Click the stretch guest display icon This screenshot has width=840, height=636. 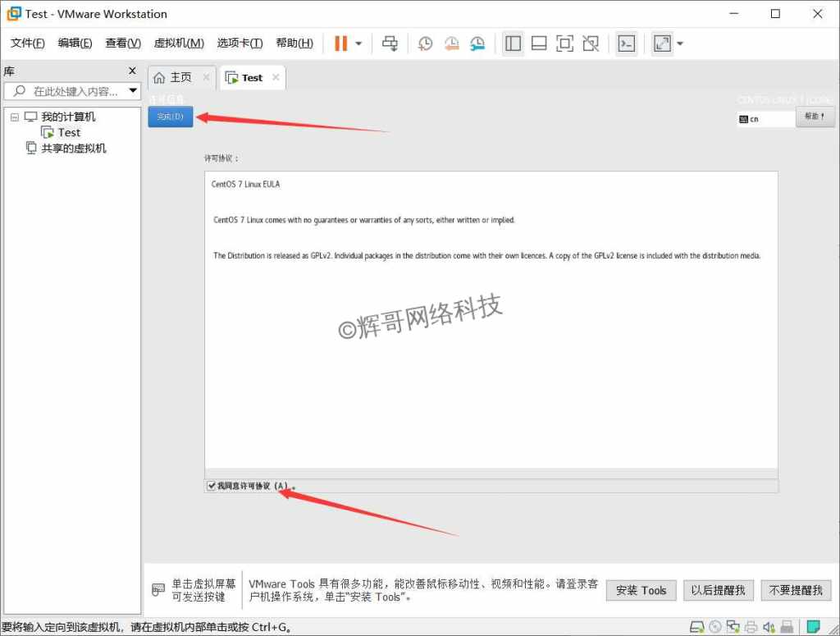coord(662,43)
